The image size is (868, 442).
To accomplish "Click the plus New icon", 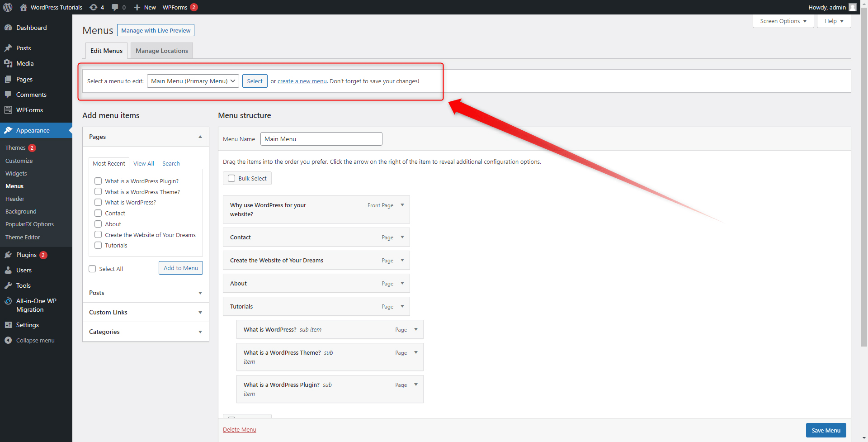I will [137, 7].
